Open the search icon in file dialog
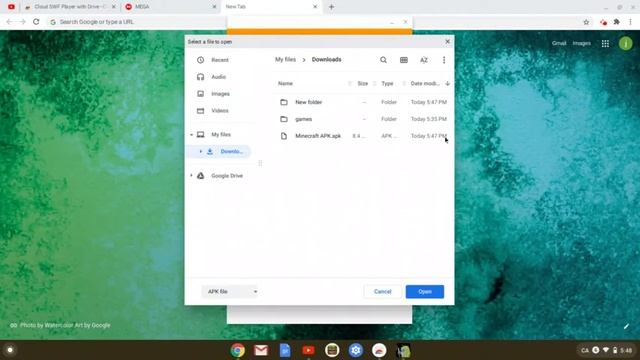The image size is (640, 360). (x=383, y=60)
